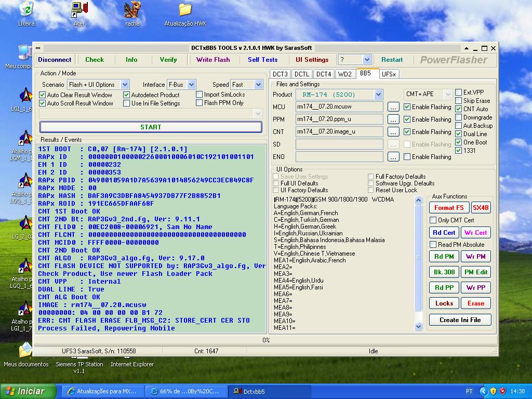The height and width of the screenshot is (399, 532).
Task: Click the Verify button
Action: [168, 60]
